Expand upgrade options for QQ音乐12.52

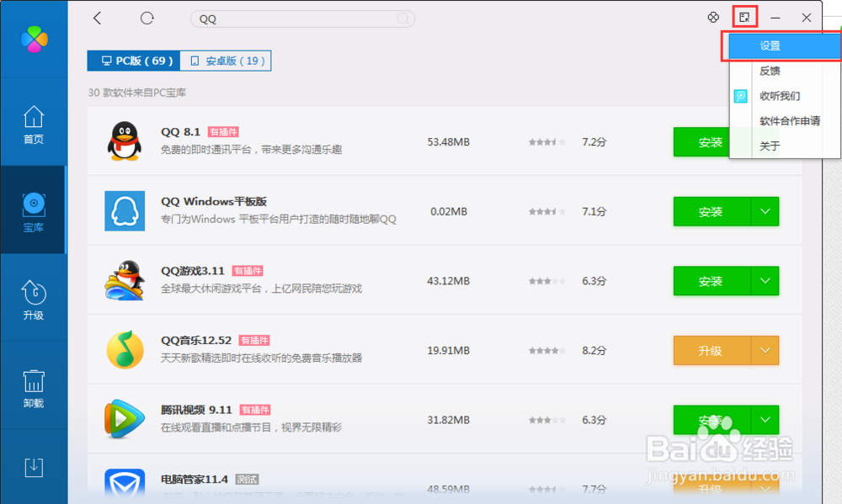[x=765, y=350]
